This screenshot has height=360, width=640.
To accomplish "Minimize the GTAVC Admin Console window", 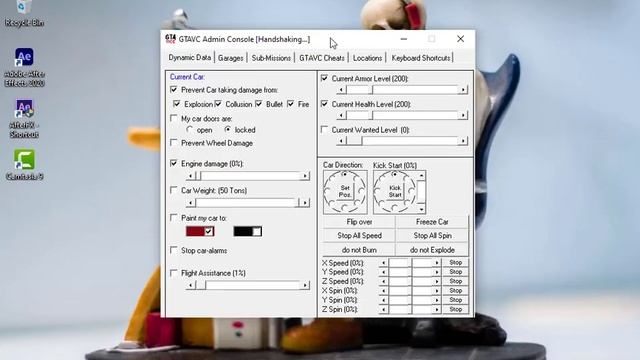I will tap(404, 39).
